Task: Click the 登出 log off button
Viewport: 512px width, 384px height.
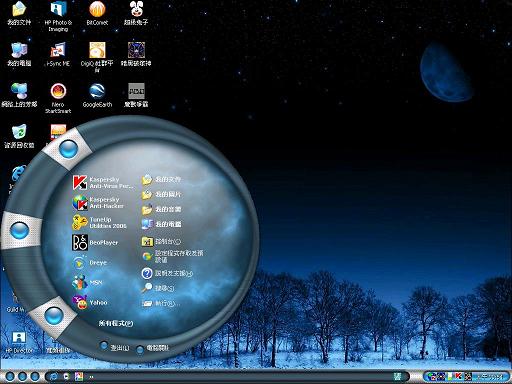Action: [x=114, y=347]
